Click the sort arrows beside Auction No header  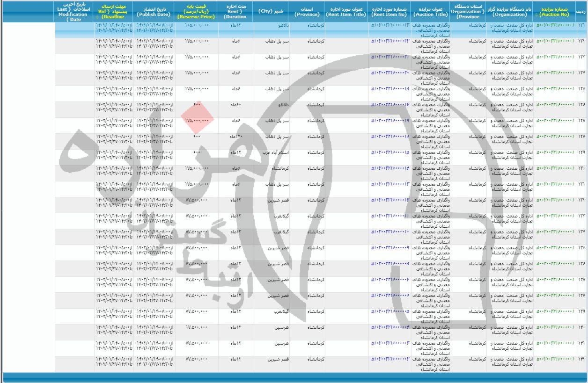click(537, 14)
